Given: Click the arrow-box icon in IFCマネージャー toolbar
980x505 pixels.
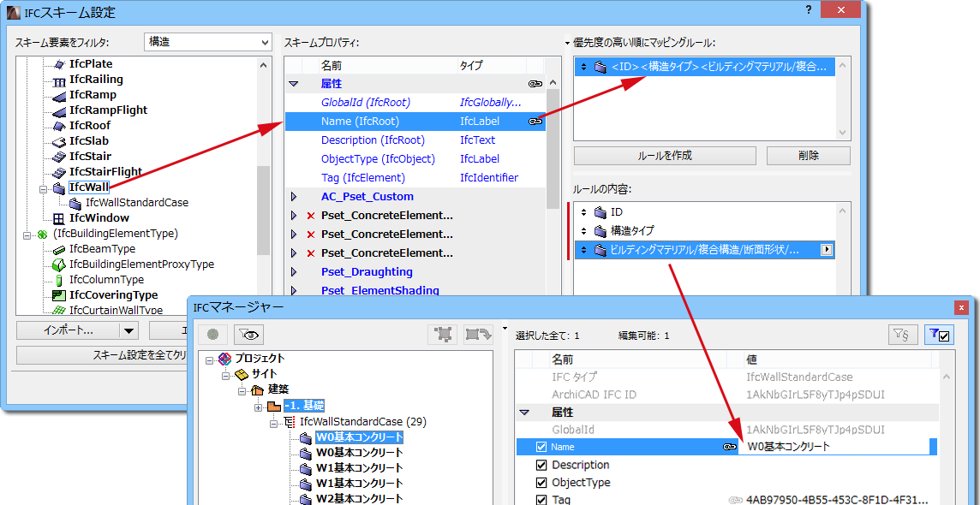Looking at the screenshot, I should coord(479,335).
